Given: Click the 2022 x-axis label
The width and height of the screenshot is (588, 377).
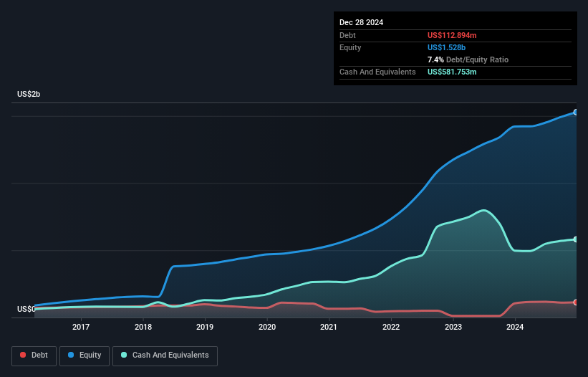Looking at the screenshot, I should [391, 327].
